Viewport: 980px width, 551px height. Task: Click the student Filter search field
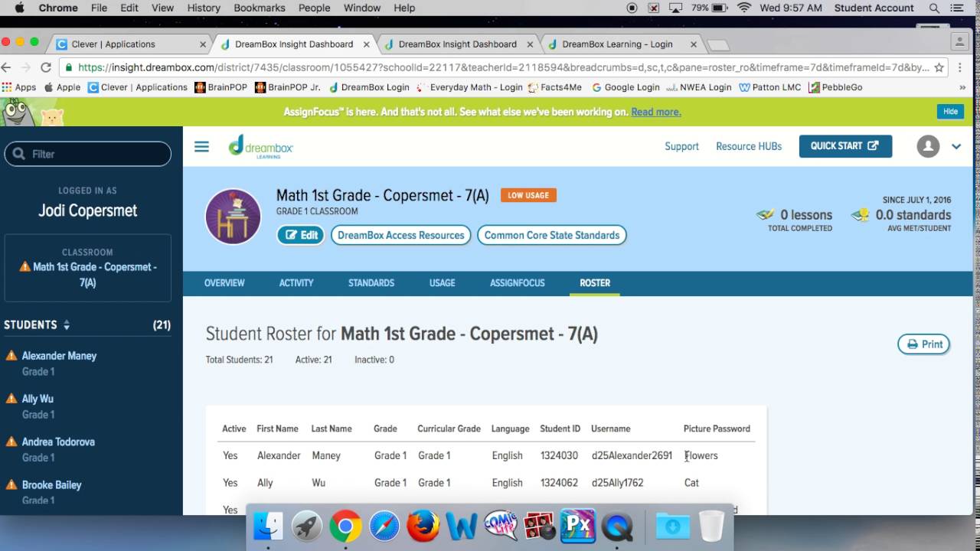[x=88, y=154]
